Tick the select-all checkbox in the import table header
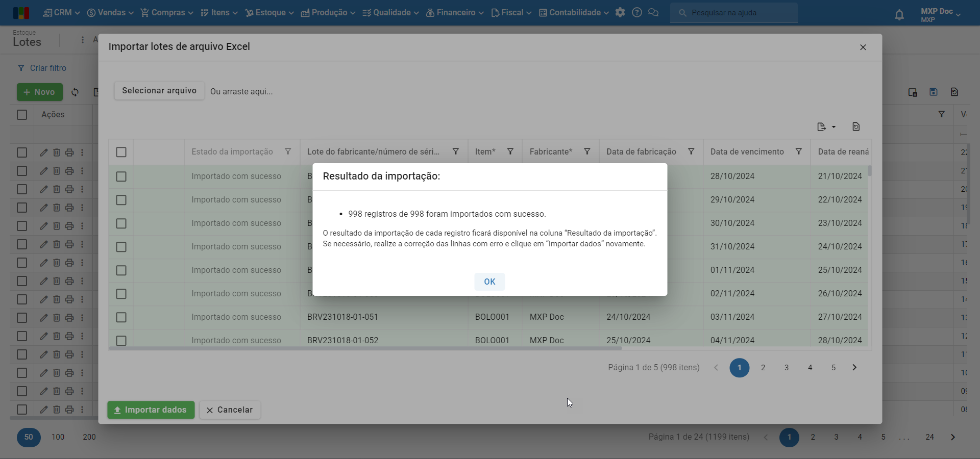 [121, 152]
